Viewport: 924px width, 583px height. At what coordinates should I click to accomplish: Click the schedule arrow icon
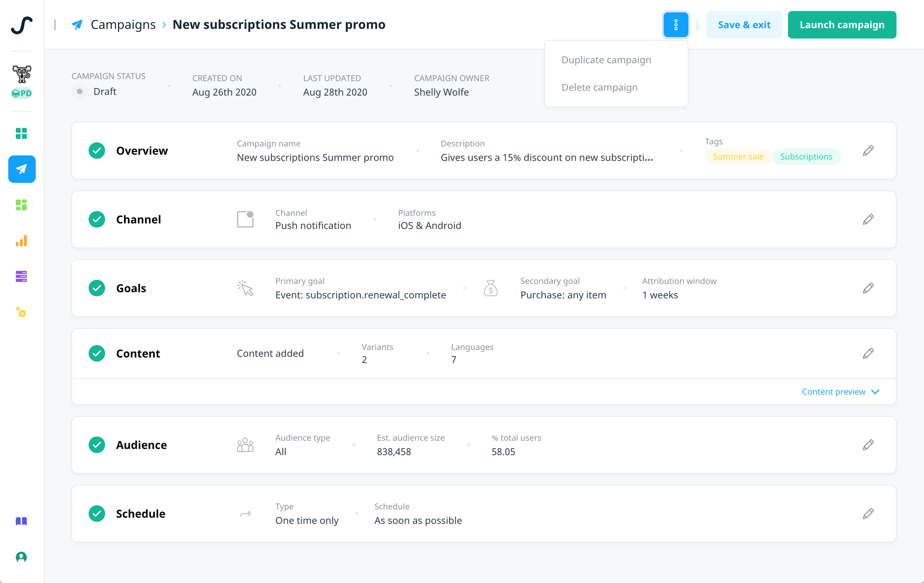[x=245, y=514]
